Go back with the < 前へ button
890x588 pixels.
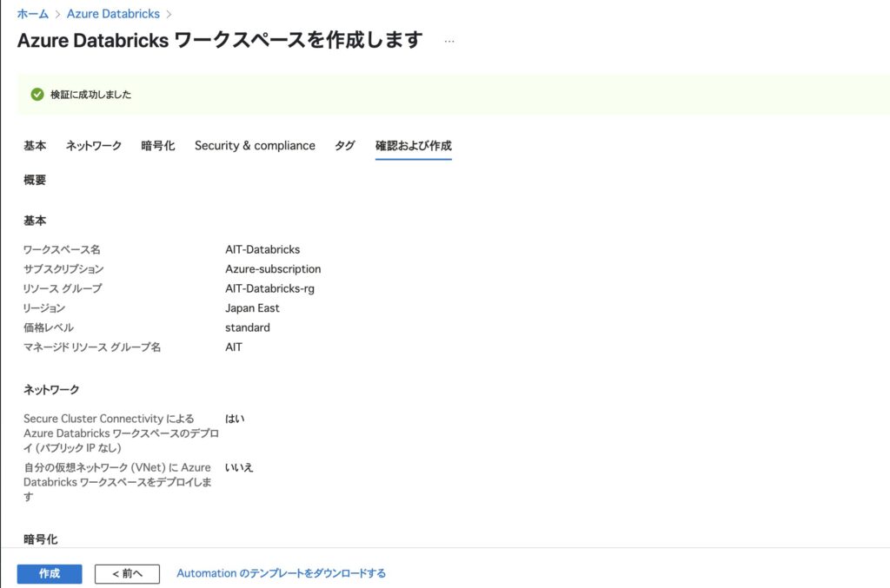coord(127,574)
